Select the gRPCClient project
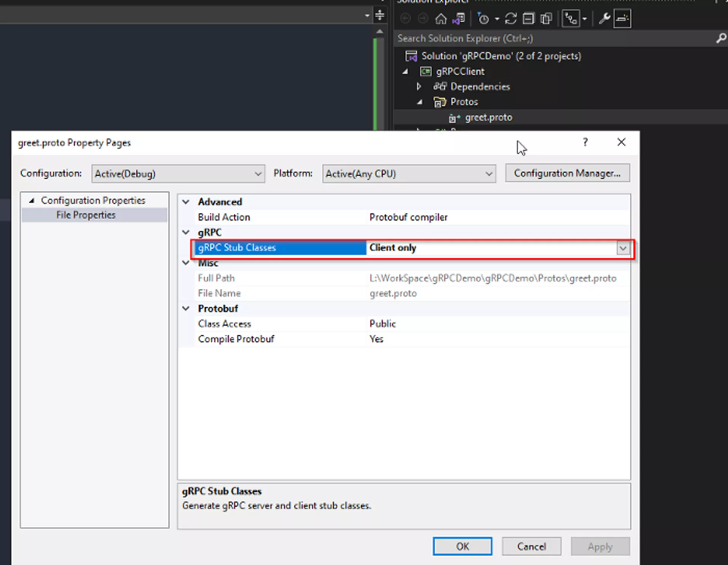This screenshot has height=565, width=728. 460,71
